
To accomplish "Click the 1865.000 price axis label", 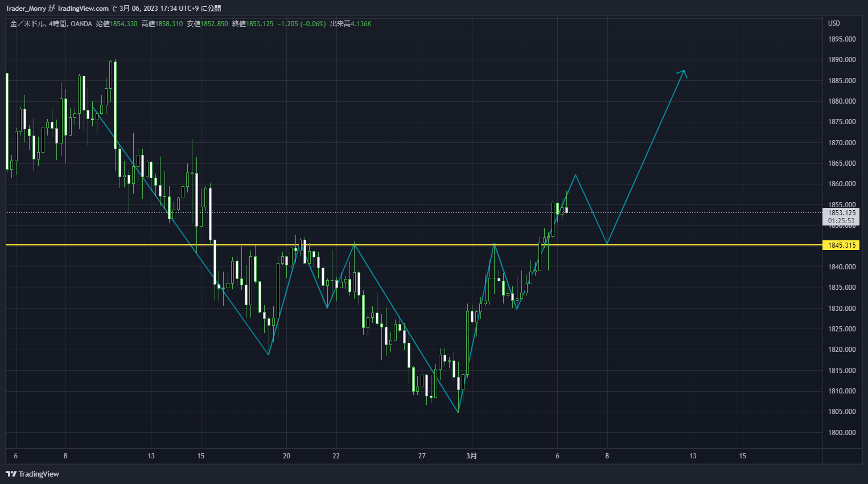I will point(842,163).
